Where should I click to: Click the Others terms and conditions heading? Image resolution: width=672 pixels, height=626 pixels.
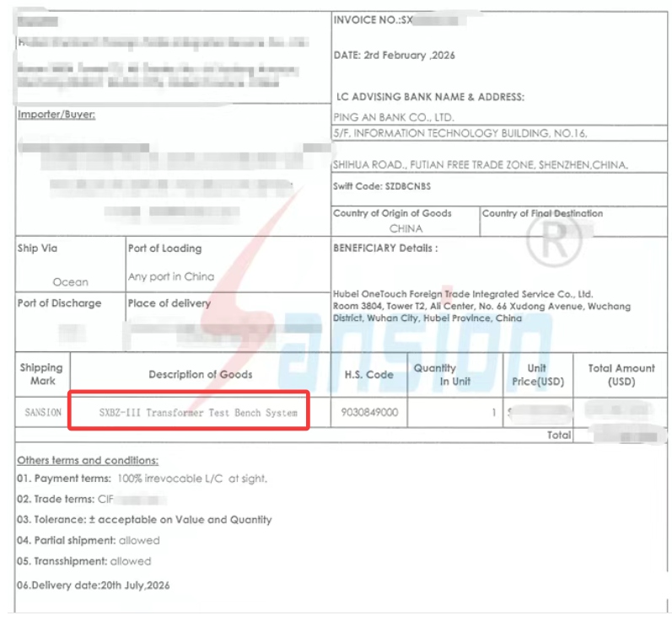(x=88, y=460)
